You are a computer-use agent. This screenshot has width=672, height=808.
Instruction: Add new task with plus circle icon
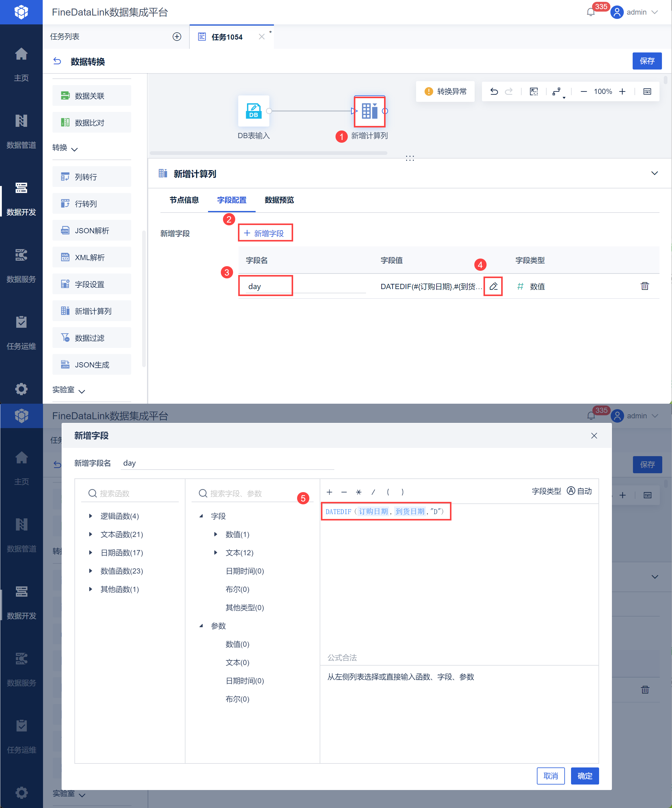[177, 37]
